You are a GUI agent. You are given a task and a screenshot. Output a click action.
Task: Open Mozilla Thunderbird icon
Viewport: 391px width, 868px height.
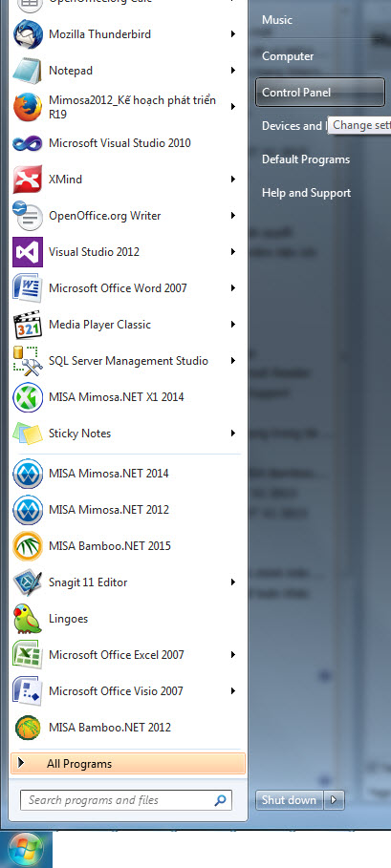tap(27, 34)
